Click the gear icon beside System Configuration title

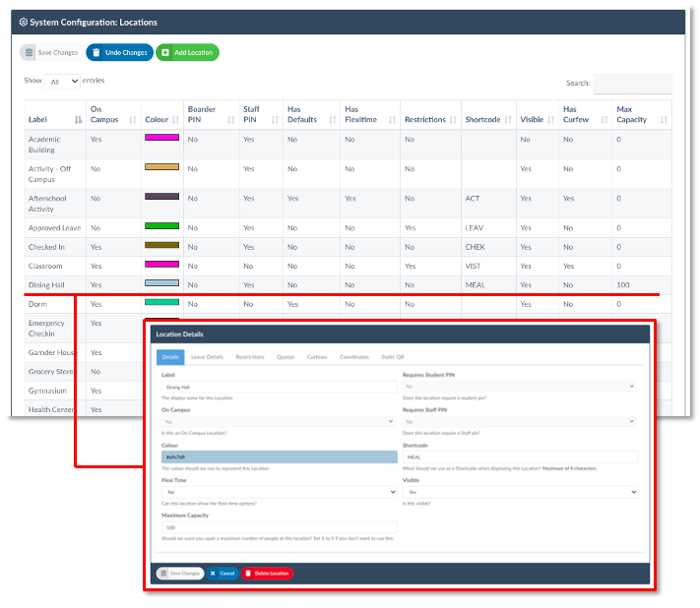point(24,22)
